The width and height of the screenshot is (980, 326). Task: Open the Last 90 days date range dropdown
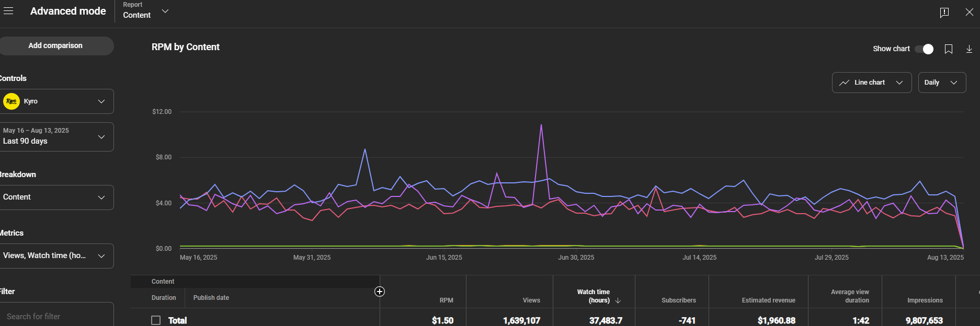point(56,137)
